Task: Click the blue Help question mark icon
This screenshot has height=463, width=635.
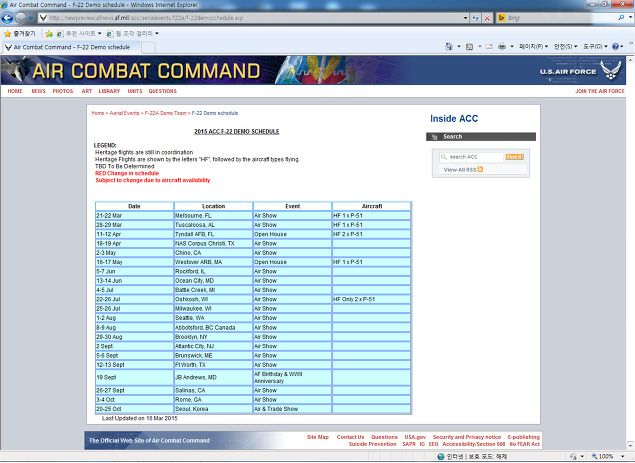Action: click(x=615, y=47)
